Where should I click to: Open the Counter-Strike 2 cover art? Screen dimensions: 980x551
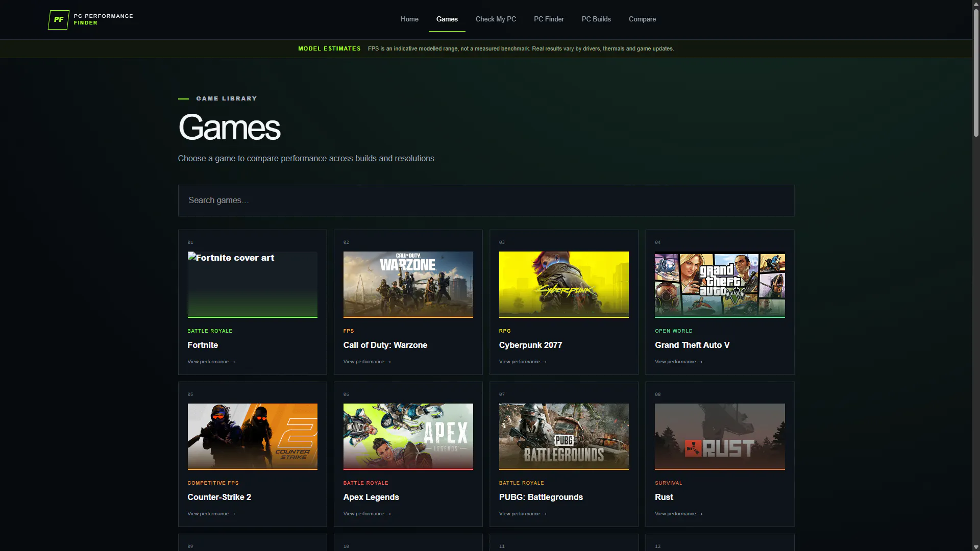pos(252,436)
